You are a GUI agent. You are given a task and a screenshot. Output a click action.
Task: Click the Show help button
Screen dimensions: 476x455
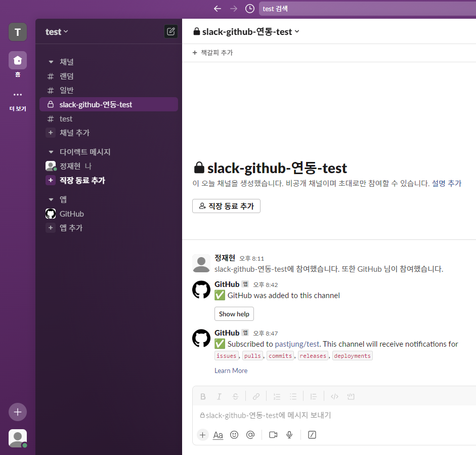(x=234, y=314)
